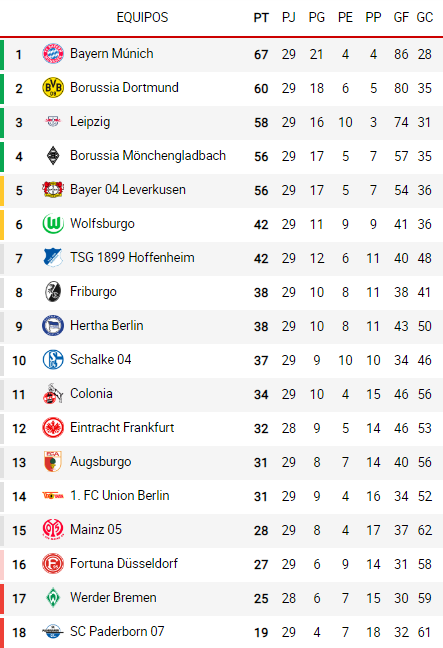Screen dimensions: 443x648
Task: Open the Friburgo team name link
Action: pos(93,292)
